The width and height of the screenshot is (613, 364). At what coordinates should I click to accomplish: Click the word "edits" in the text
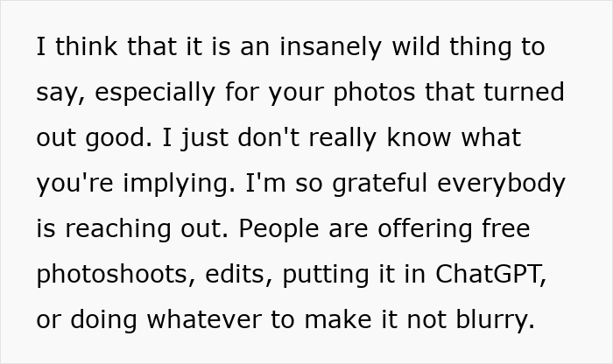click(x=249, y=274)
